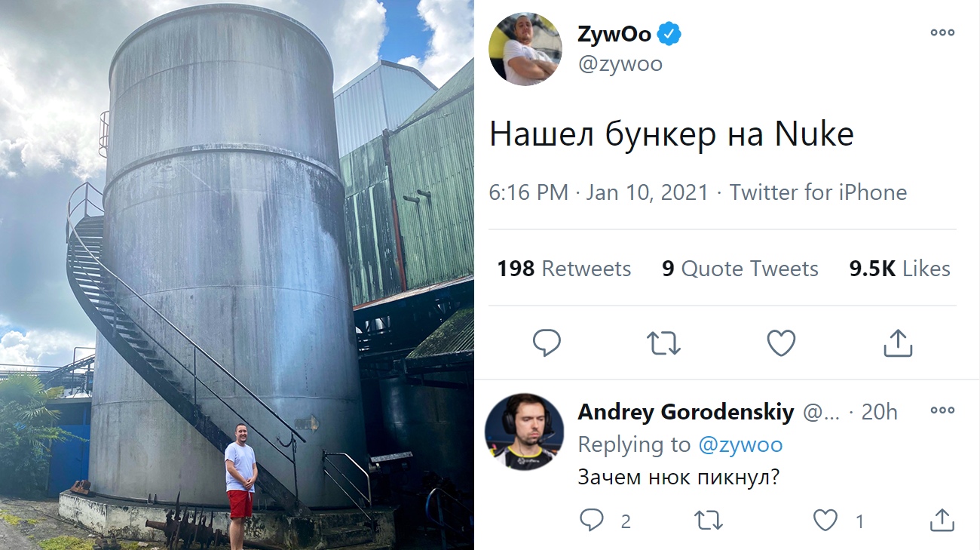Image resolution: width=980 pixels, height=550 pixels.
Task: Open the water tank photo attachment
Action: pyautogui.click(x=237, y=275)
